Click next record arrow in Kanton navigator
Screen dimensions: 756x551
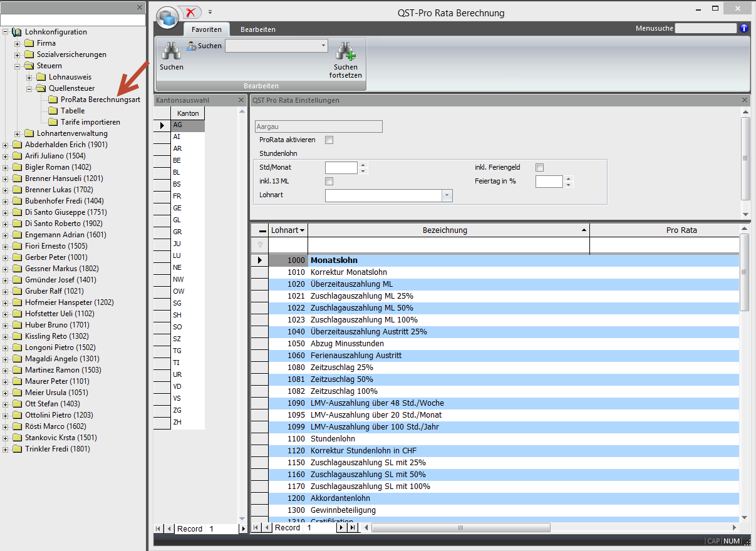click(243, 529)
